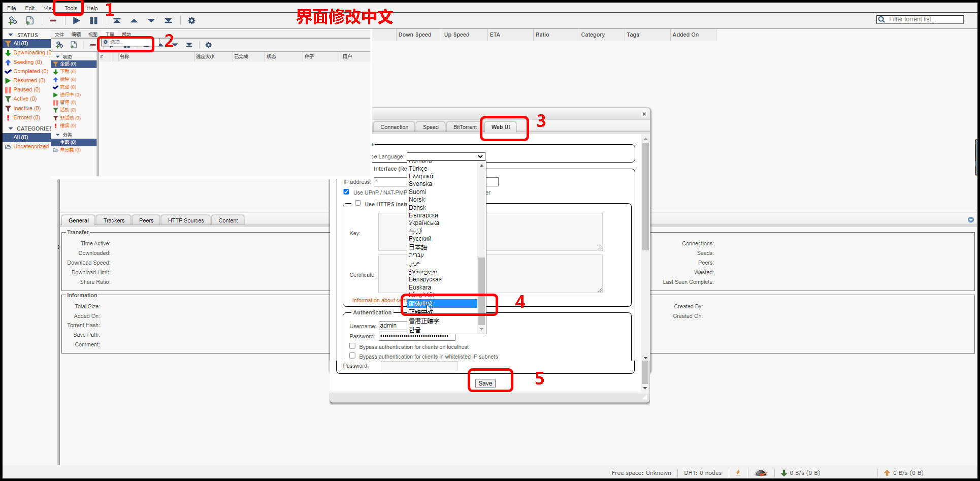
Task: Click the orange upload speed arrow
Action: click(887, 473)
